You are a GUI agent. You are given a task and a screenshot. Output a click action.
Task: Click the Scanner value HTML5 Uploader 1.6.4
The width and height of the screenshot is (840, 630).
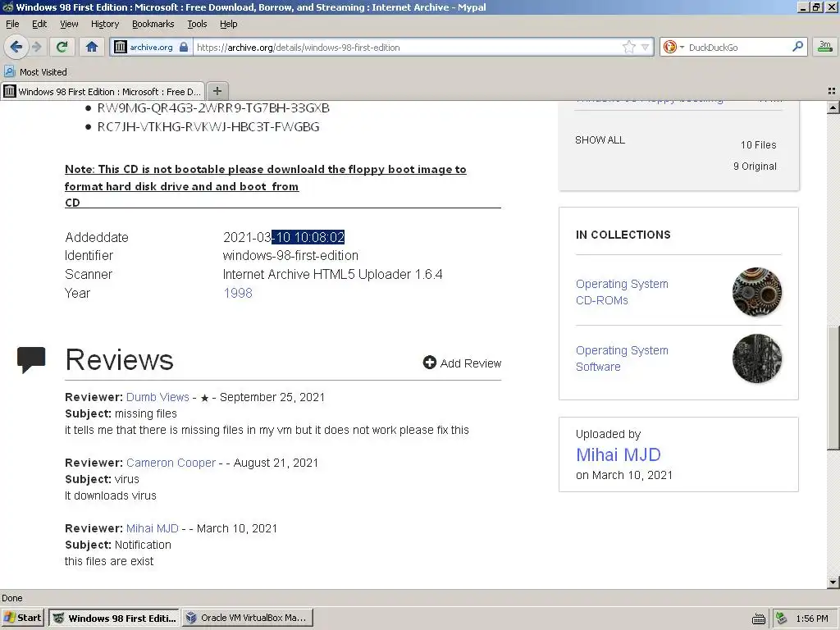tap(333, 274)
